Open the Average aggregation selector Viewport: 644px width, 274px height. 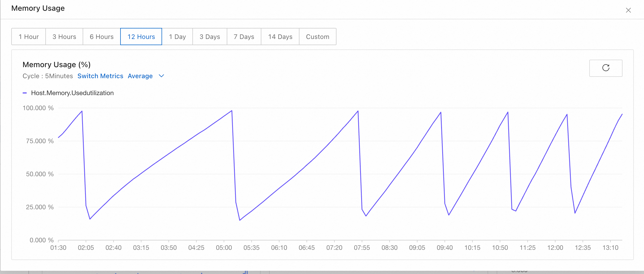coord(140,76)
